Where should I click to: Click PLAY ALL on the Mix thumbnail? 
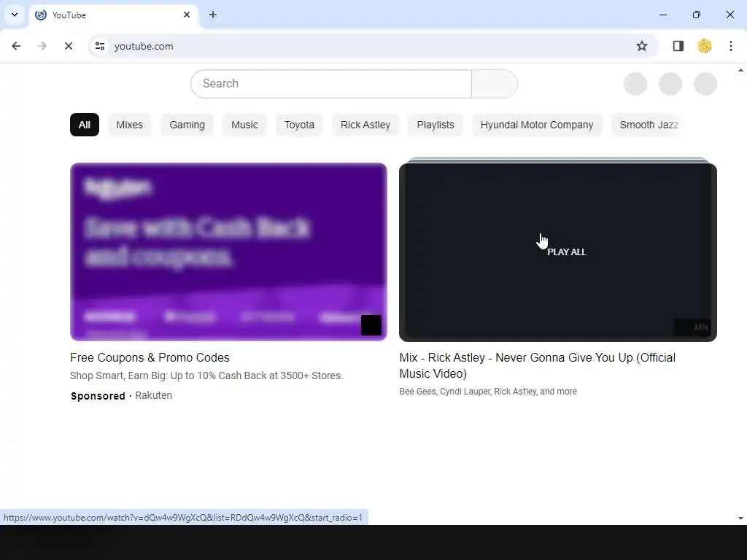click(x=566, y=252)
